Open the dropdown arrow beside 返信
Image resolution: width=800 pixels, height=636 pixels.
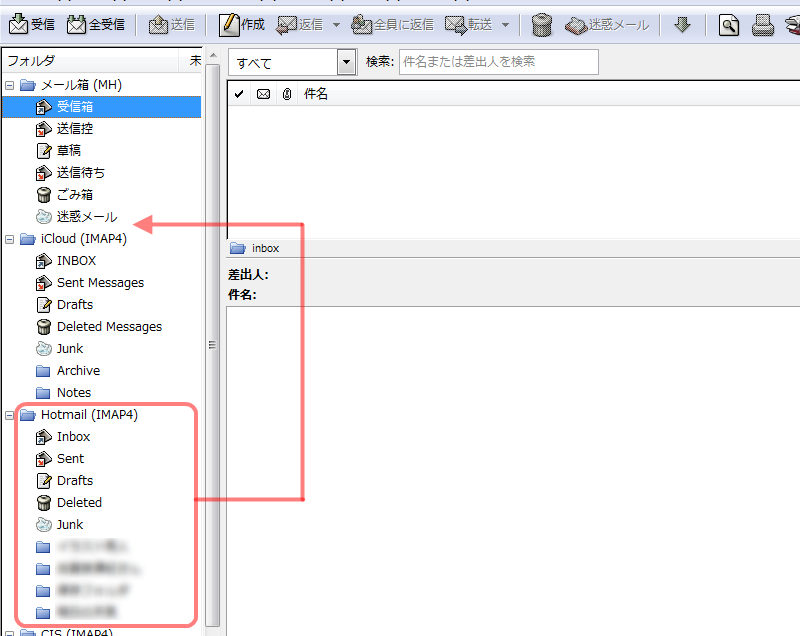pyautogui.click(x=336, y=25)
